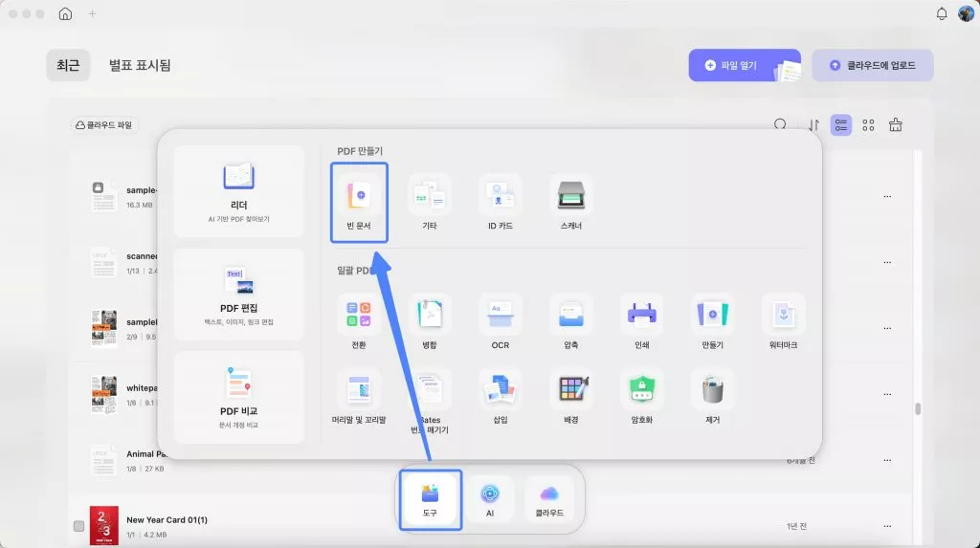This screenshot has height=548, width=980.
Task: Select the New Year Card 01(1) filename
Action: [167, 520]
